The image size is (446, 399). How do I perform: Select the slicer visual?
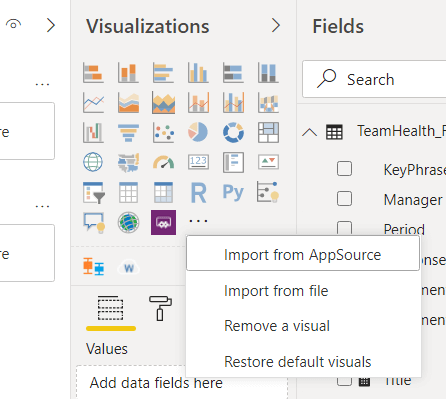coord(93,192)
